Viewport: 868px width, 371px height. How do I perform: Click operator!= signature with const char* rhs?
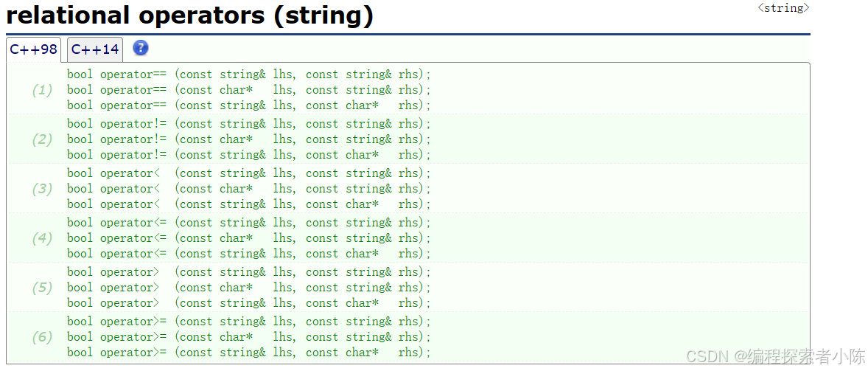click(x=248, y=155)
